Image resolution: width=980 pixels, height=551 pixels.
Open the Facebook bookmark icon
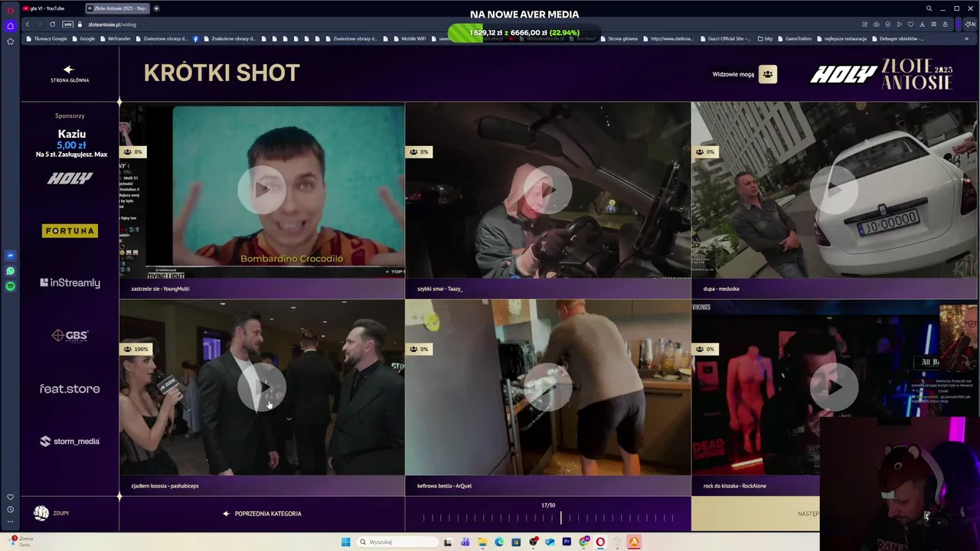(196, 38)
